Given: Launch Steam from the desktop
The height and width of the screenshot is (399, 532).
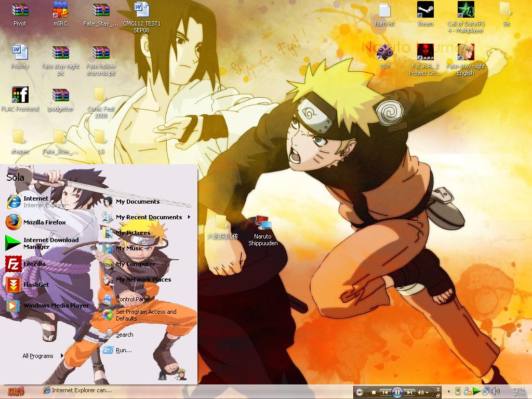Looking at the screenshot, I should pos(425,15).
